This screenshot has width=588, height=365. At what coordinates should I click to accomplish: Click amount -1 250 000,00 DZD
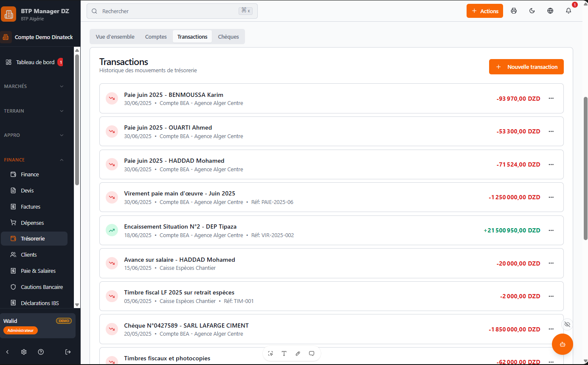coord(514,197)
